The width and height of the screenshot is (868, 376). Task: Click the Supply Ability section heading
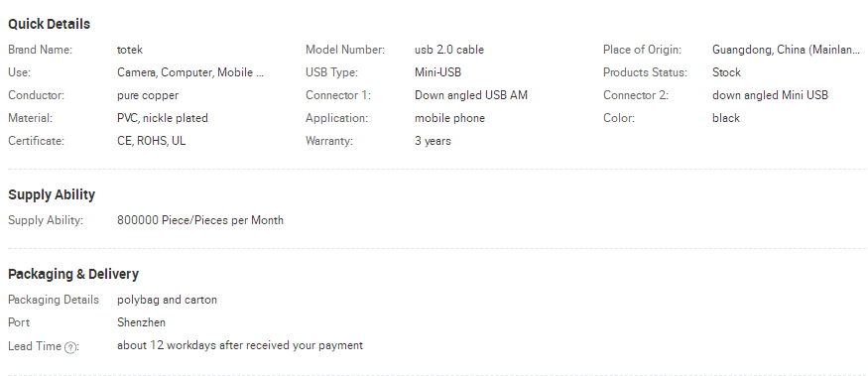[52, 194]
